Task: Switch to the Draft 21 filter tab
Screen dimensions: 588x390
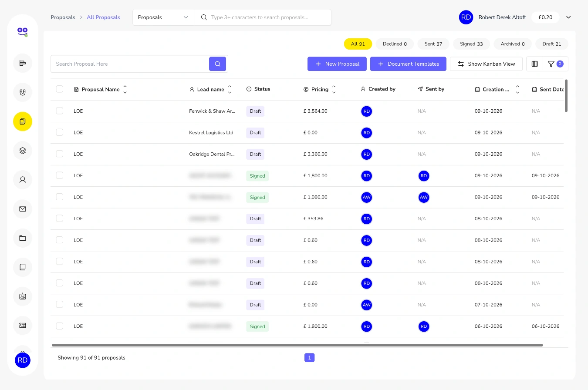Action: (x=552, y=44)
